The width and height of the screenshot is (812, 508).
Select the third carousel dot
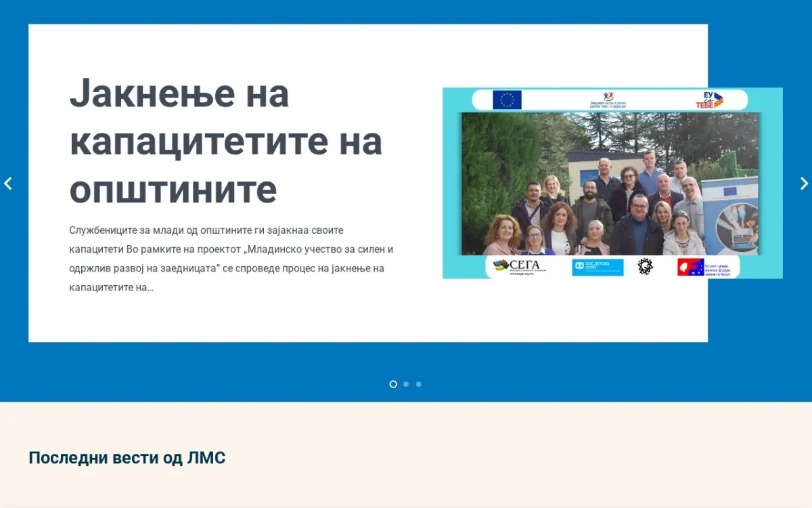[x=419, y=384]
